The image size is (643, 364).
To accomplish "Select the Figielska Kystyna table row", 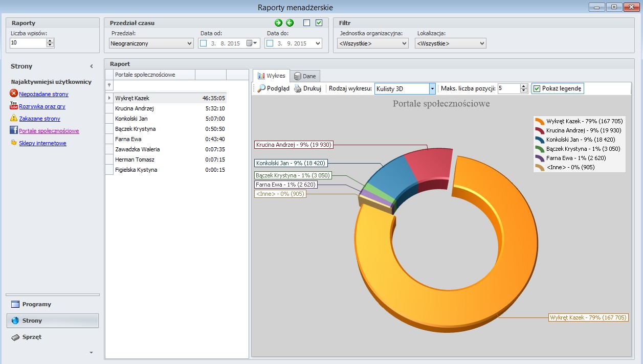I will [170, 170].
